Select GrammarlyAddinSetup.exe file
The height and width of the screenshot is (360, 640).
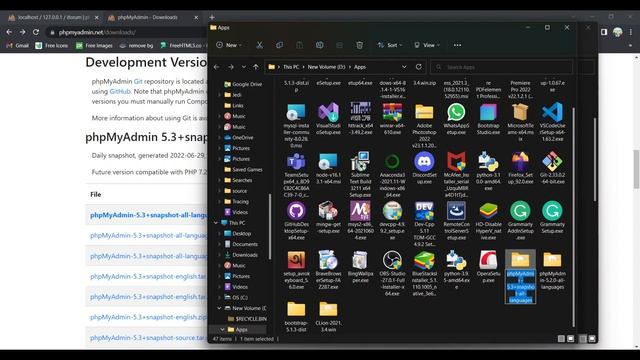(x=520, y=221)
